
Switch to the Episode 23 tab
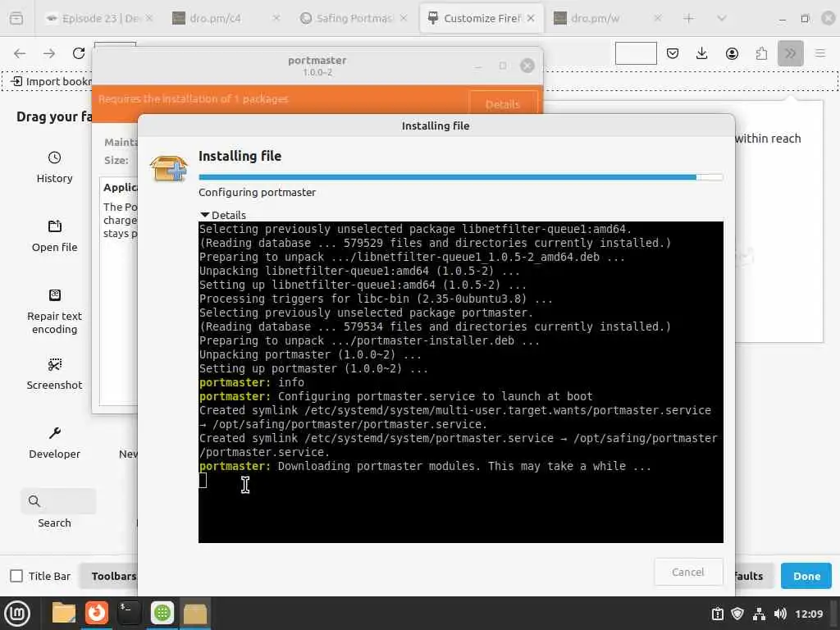99,18
